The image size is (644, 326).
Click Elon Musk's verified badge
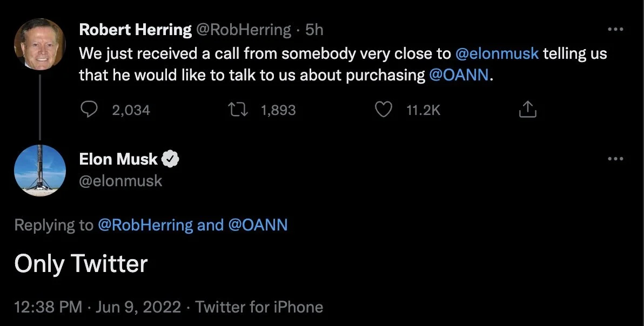click(x=171, y=159)
